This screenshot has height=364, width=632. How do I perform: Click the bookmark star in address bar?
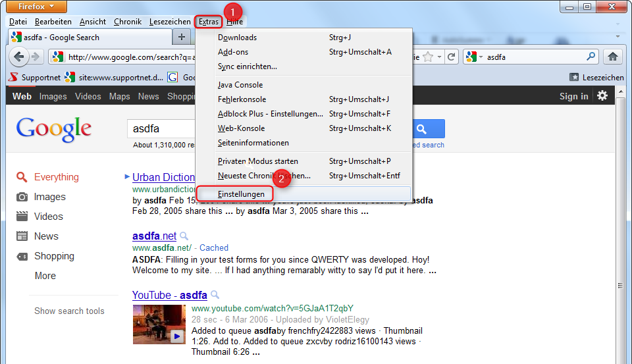428,57
